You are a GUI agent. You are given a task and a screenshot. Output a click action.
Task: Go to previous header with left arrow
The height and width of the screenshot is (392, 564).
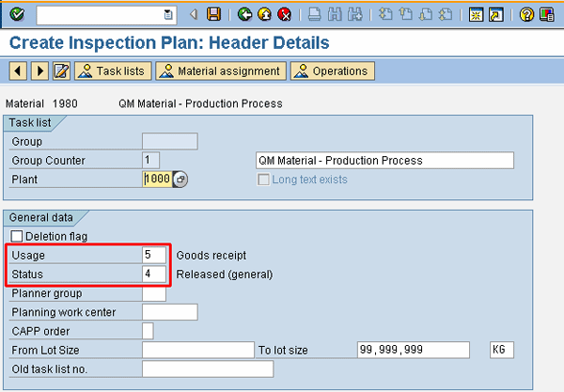18,71
